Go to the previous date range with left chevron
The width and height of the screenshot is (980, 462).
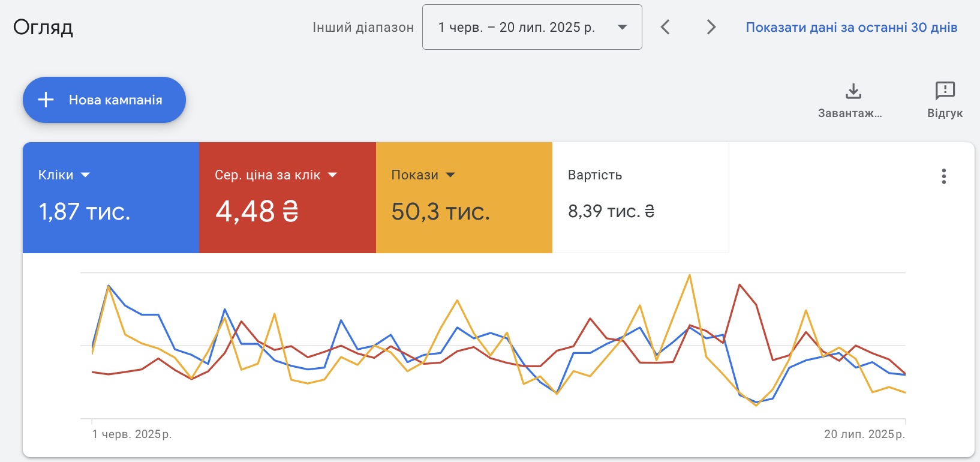point(665,27)
